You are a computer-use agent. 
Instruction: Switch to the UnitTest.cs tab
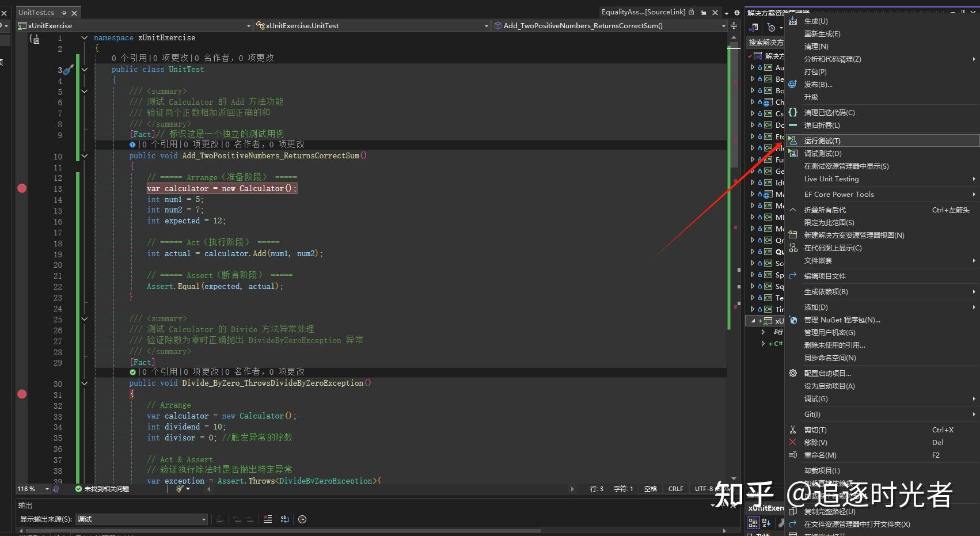tap(36, 12)
